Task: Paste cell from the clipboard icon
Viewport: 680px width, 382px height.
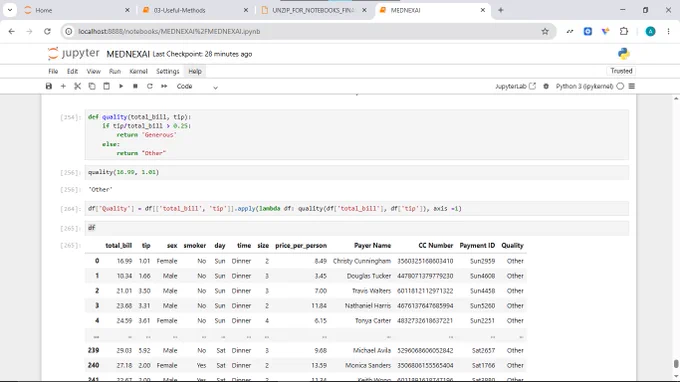Action: (106, 86)
